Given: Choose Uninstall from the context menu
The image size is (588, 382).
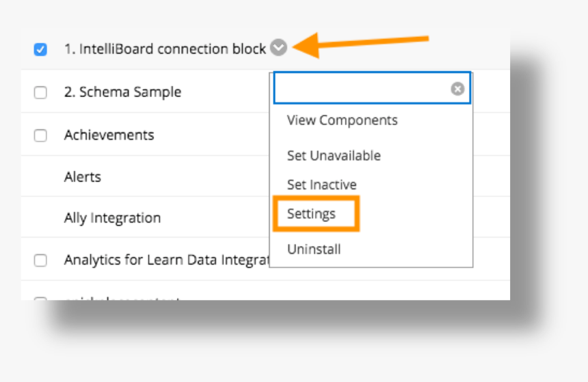Looking at the screenshot, I should pos(314,249).
